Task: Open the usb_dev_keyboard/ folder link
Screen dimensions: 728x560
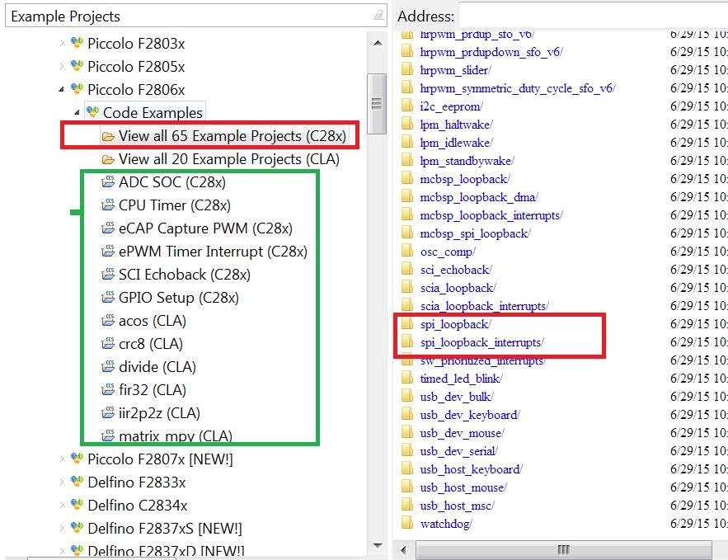Action: pos(470,415)
